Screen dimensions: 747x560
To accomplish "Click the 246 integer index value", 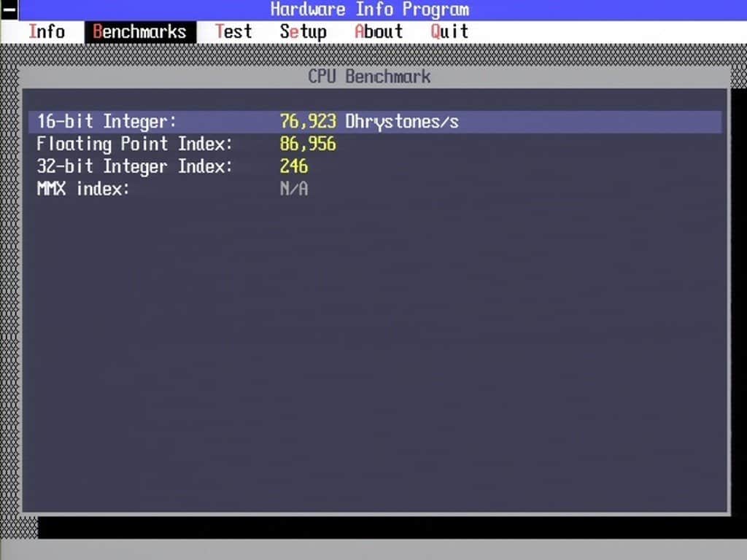I will [293, 166].
